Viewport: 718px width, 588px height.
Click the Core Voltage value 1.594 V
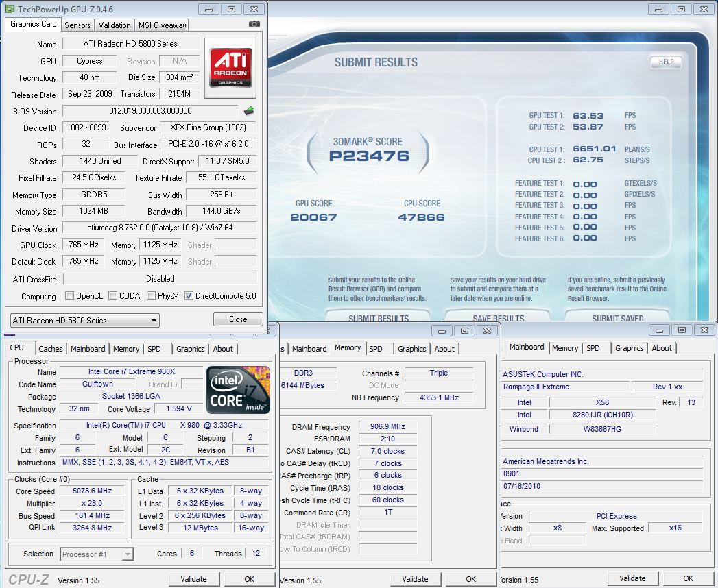coord(178,408)
